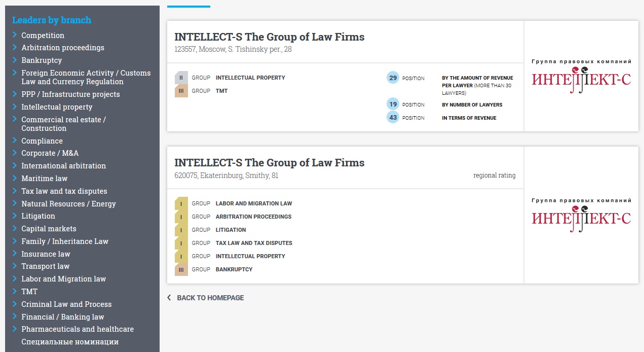The image size is (644, 352).
Task: Click TAX LAW AND TAX DISPUTES in card
Action: point(254,243)
